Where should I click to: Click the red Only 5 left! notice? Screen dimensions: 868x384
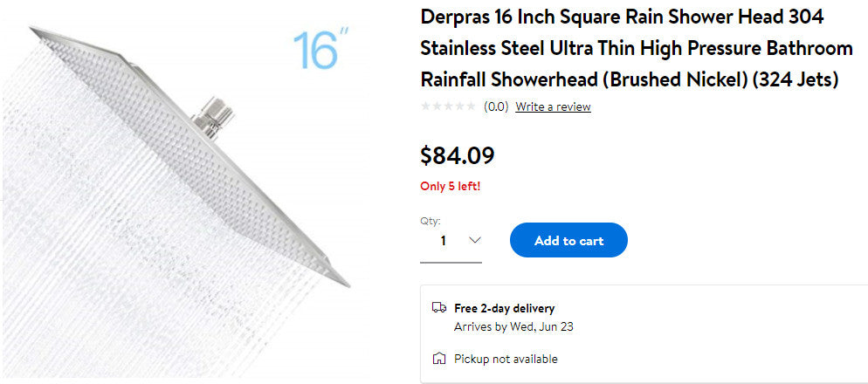pos(450,186)
